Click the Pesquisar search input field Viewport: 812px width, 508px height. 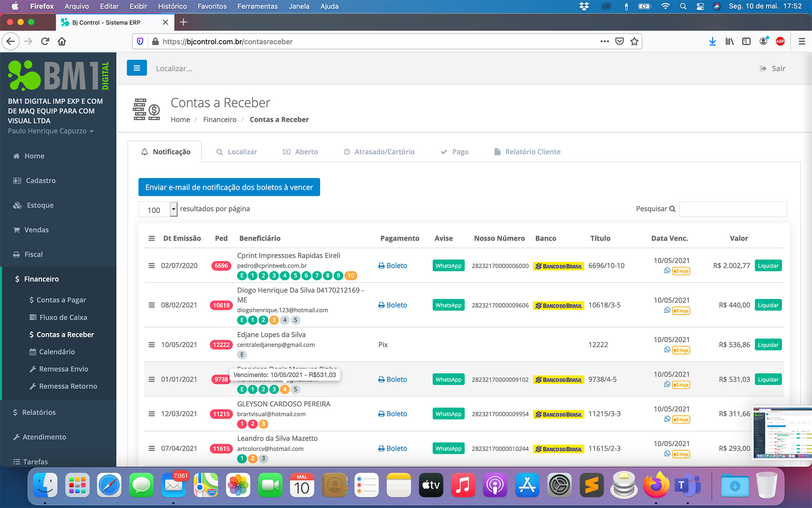tap(733, 209)
